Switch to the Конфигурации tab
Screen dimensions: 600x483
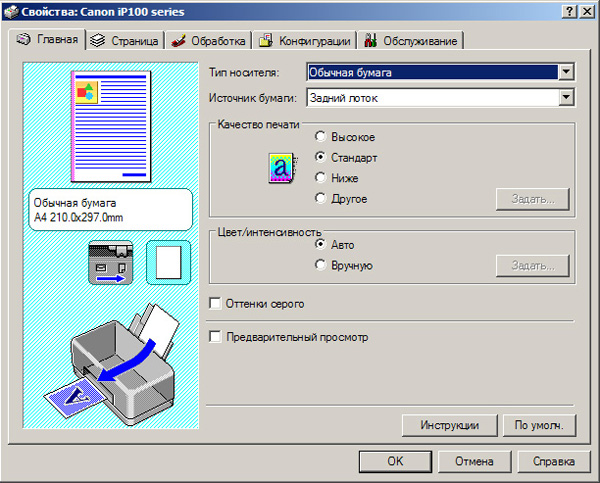pyautogui.click(x=305, y=41)
